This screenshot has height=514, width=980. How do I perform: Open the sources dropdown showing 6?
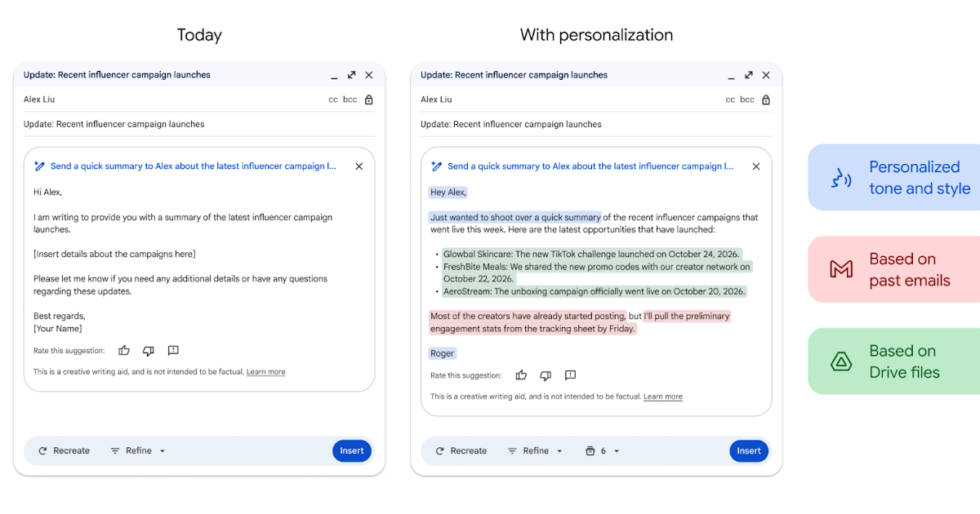click(x=603, y=451)
